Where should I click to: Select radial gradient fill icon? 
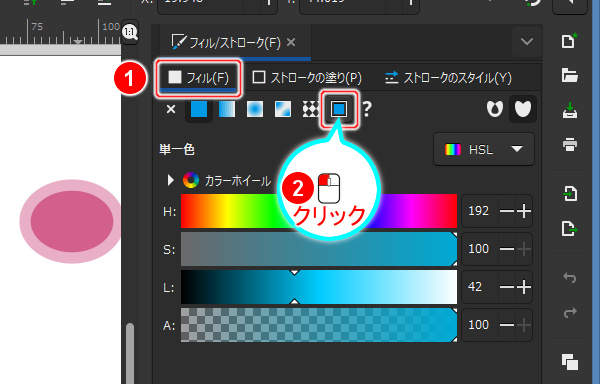[x=255, y=109]
